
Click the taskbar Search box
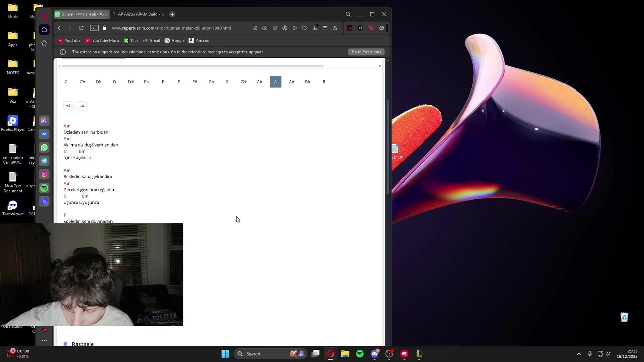(x=271, y=354)
